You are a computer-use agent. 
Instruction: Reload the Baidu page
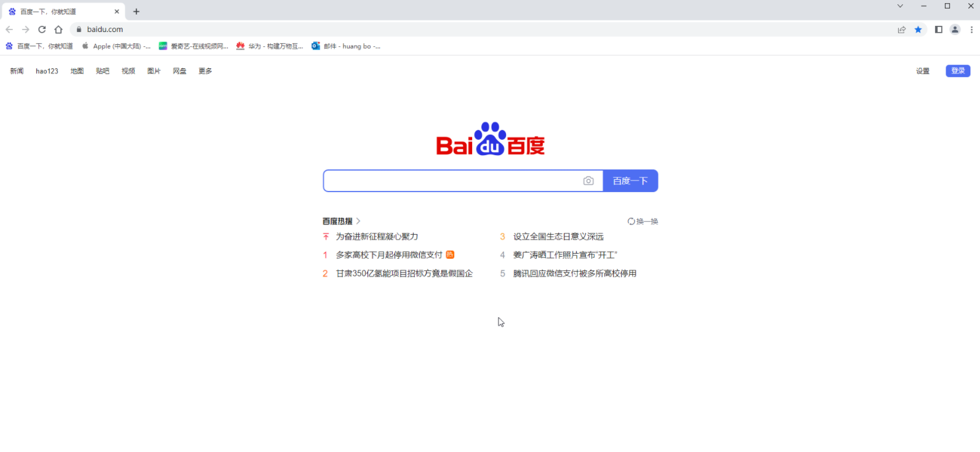pyautogui.click(x=42, y=30)
